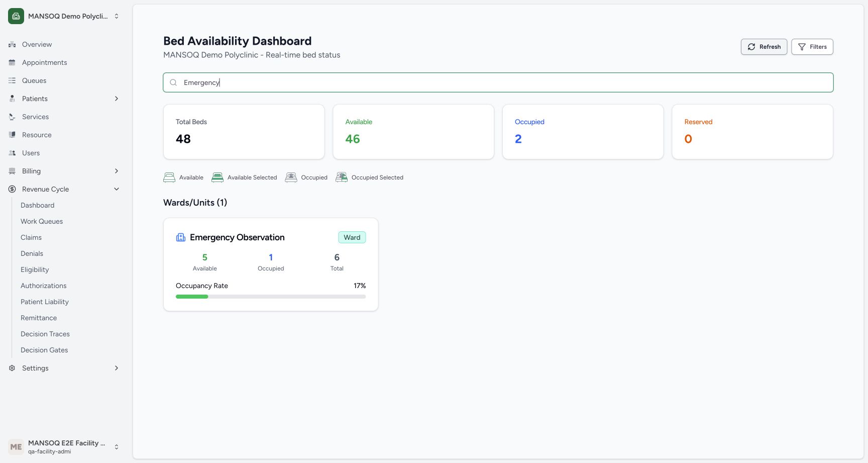
Task: Go to the Claims page
Action: [31, 237]
